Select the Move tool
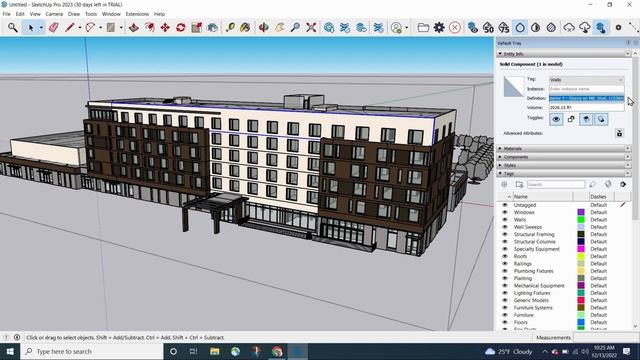 click(165, 27)
